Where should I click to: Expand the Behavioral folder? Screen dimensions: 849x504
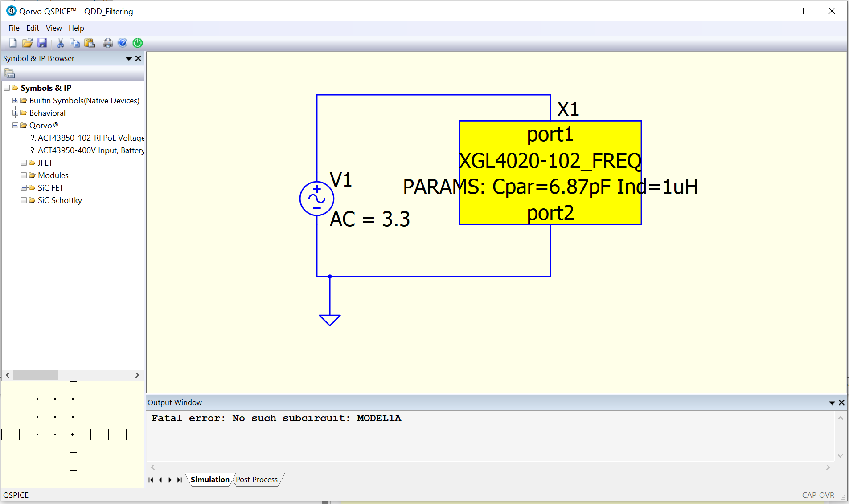point(15,113)
